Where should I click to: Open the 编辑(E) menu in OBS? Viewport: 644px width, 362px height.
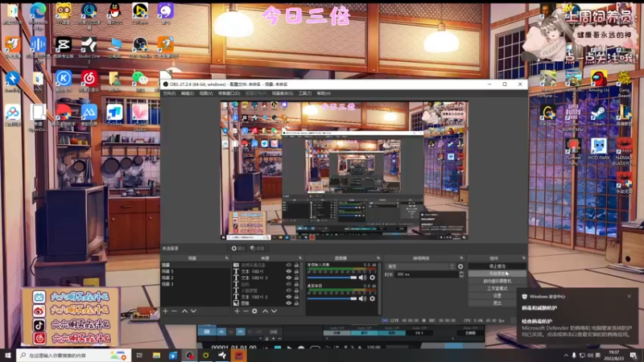(188, 93)
